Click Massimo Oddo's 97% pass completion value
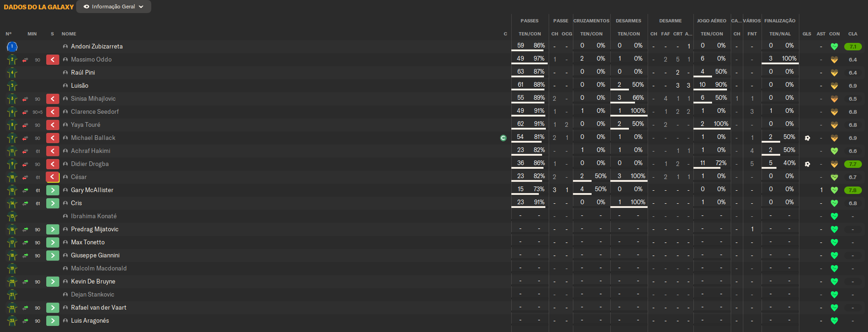 [x=539, y=58]
